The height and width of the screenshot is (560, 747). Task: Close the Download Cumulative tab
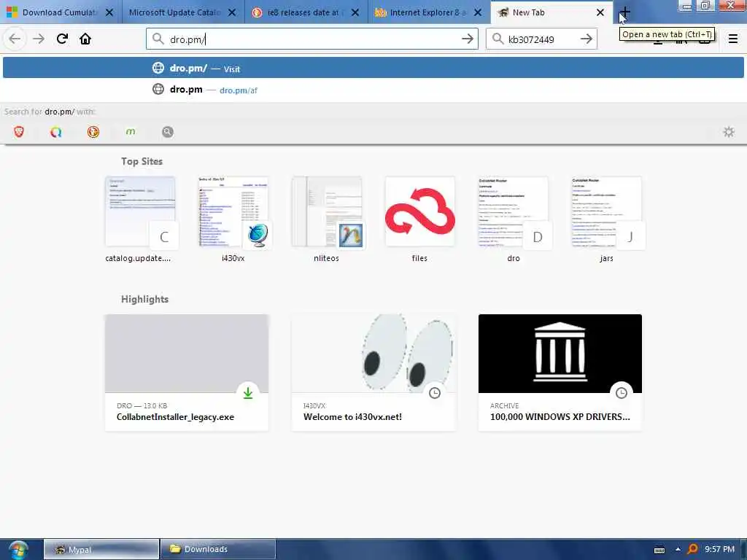point(109,12)
